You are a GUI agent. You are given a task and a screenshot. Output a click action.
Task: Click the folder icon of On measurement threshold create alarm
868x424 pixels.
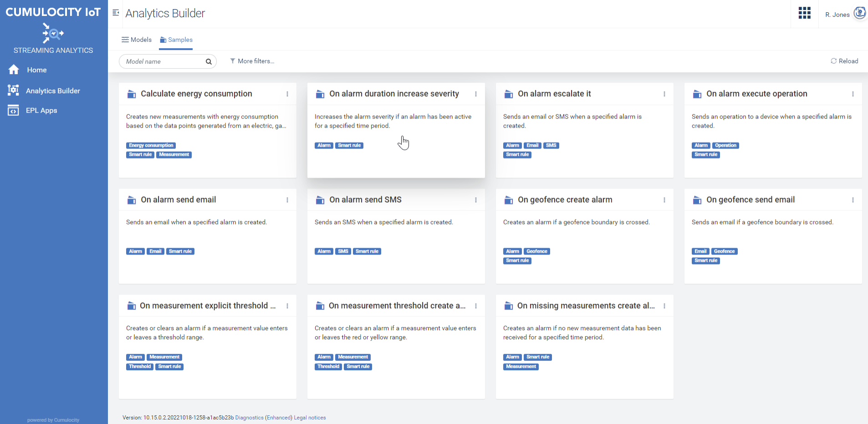(x=320, y=306)
